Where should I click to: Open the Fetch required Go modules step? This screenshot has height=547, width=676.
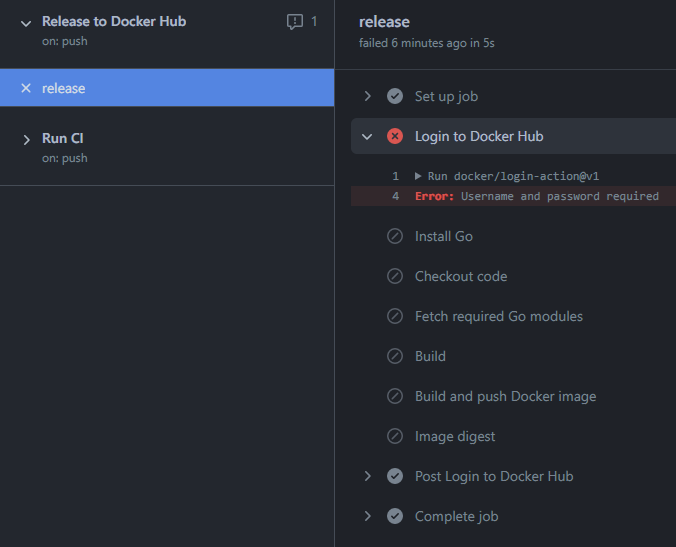498,316
